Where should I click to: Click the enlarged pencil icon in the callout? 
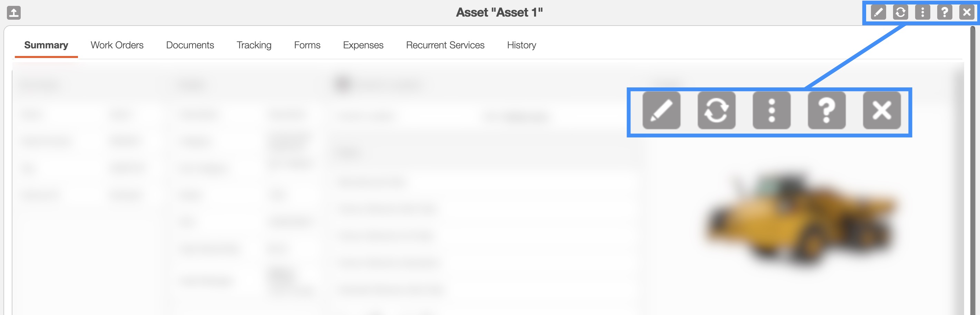pyautogui.click(x=661, y=111)
